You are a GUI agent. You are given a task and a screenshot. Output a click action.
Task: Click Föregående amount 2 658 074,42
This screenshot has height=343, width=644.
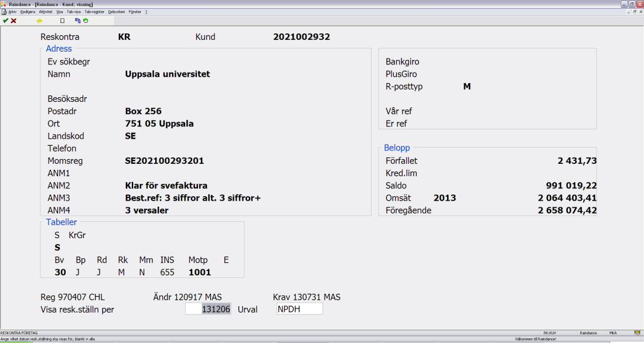pos(567,210)
